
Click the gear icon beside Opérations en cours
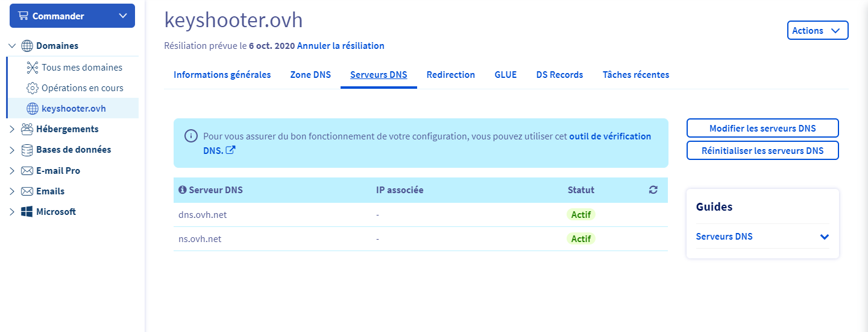point(33,88)
